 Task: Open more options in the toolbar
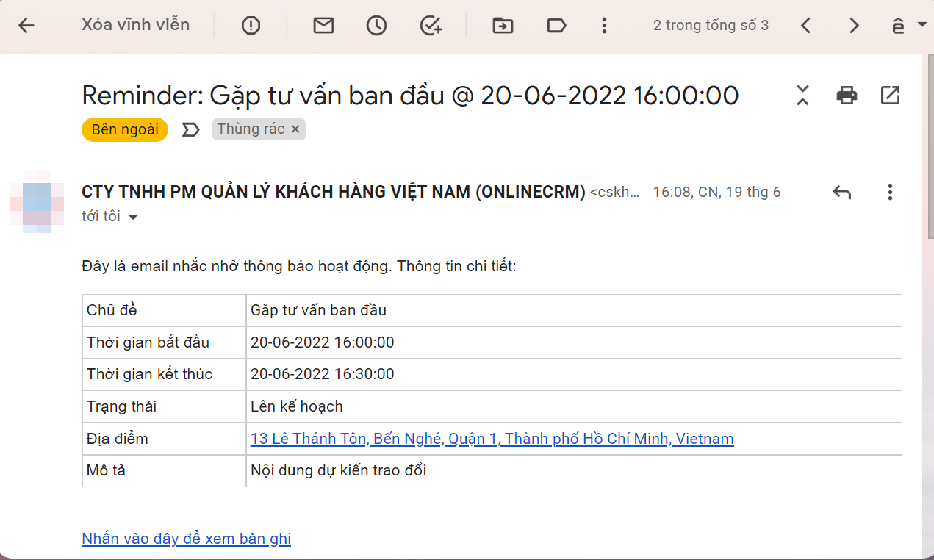[x=604, y=25]
